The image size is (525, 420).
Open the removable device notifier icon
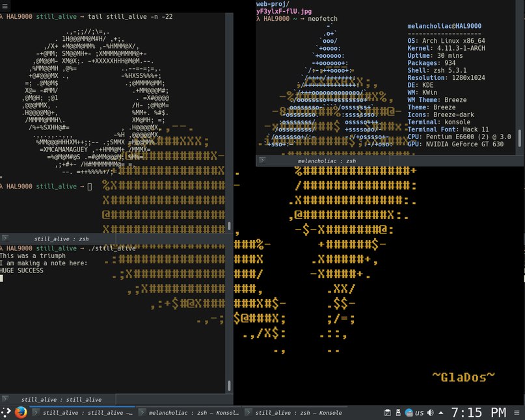(x=398, y=413)
